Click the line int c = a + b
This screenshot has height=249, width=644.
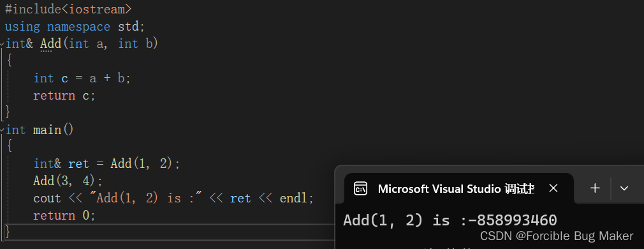coord(82,78)
